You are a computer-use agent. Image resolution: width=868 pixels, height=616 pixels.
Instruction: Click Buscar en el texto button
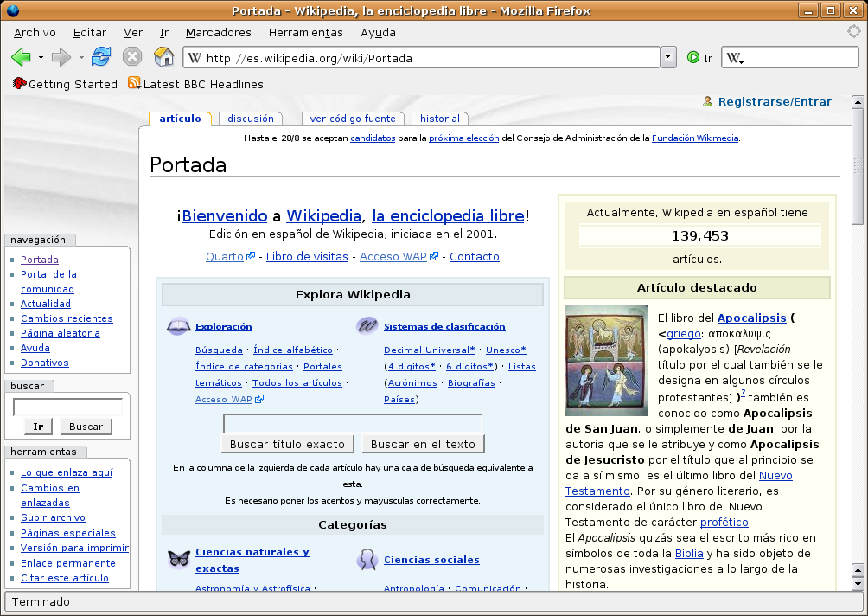[x=423, y=444]
